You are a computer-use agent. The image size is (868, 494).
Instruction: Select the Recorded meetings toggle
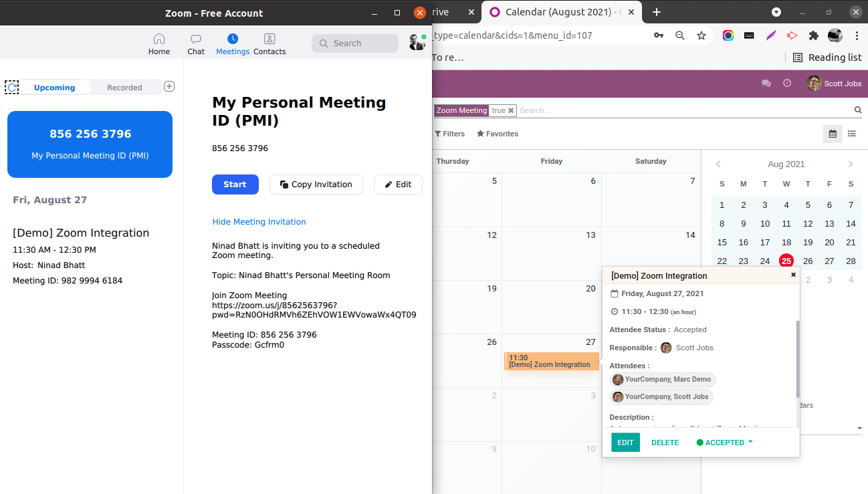(125, 88)
